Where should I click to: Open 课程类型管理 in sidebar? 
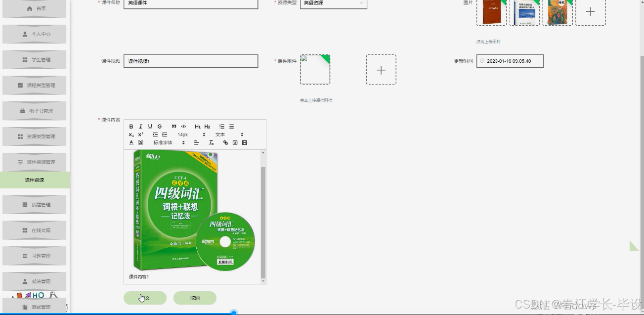[x=35, y=86]
